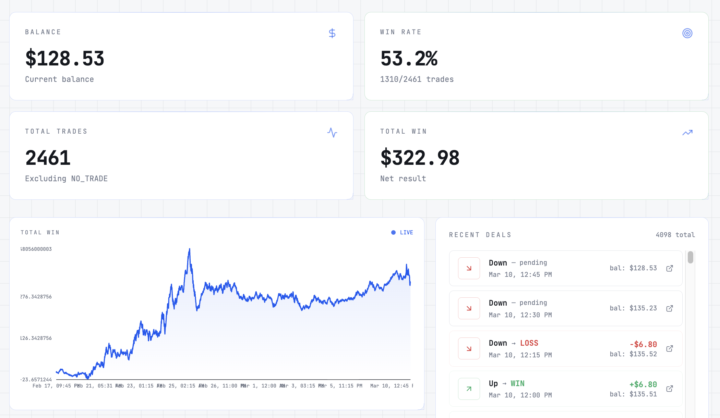Click red down-arrow icon of 12:45 PM deal

468,268
